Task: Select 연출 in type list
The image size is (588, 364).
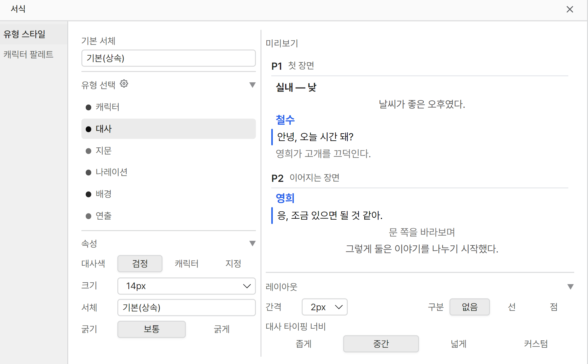Action: click(x=168, y=216)
